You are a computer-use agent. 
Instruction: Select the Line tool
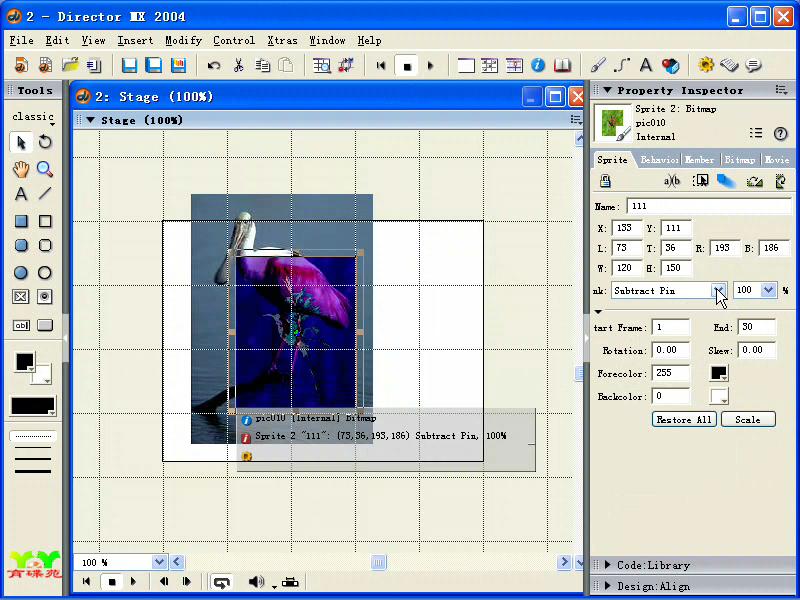(x=45, y=194)
